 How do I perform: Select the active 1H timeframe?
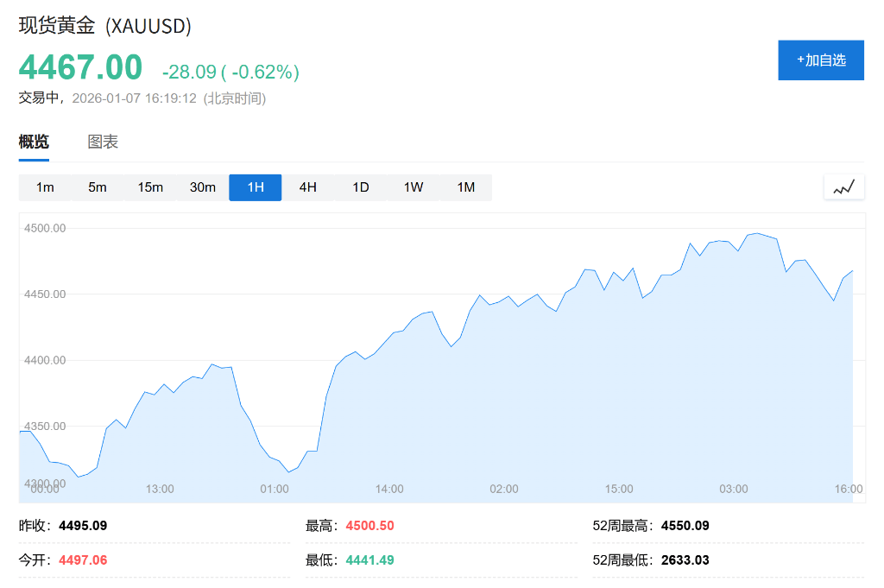[255, 187]
